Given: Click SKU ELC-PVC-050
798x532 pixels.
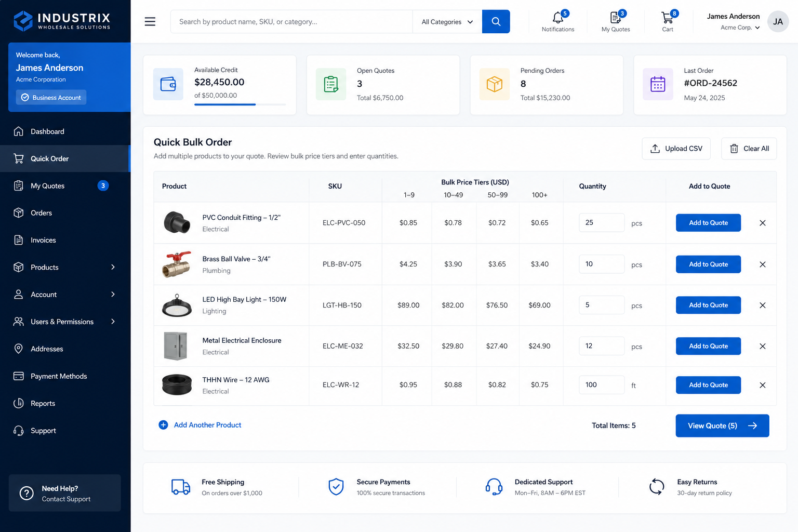Looking at the screenshot, I should (344, 223).
